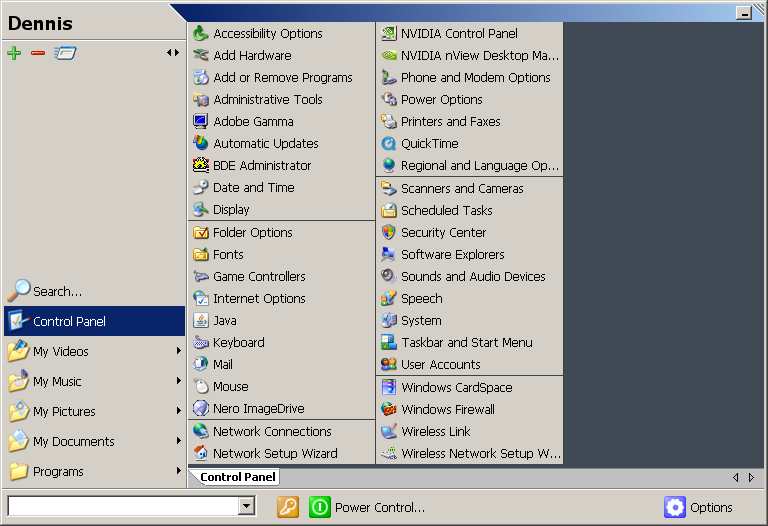Viewport: 768px width, 526px height.
Task: Open Search magnifier icon
Action: (x=19, y=290)
